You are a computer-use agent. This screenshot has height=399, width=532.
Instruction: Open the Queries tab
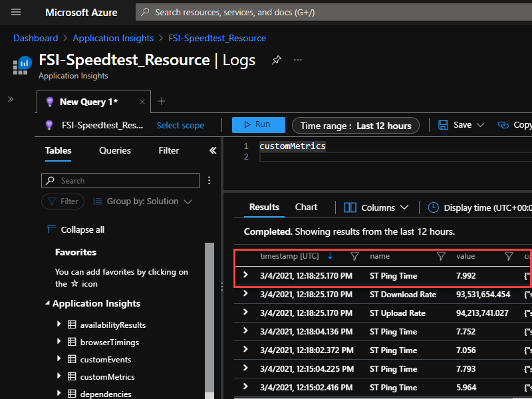click(114, 150)
